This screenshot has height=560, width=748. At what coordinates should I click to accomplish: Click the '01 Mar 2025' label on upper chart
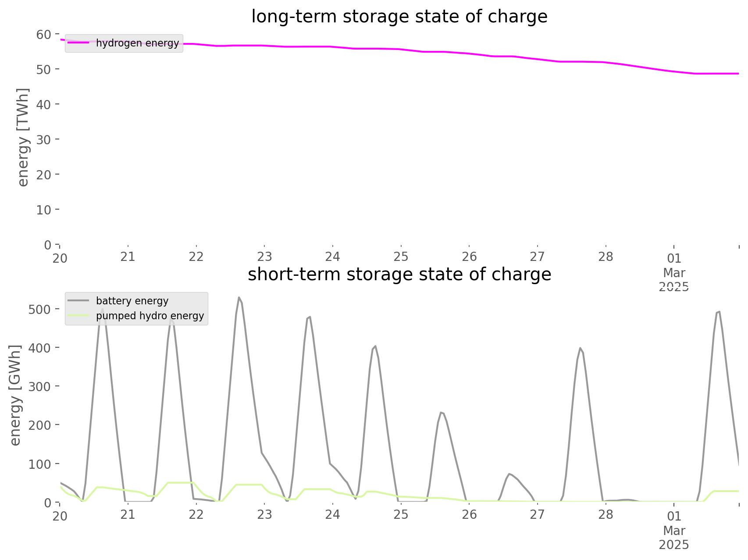[674, 272]
